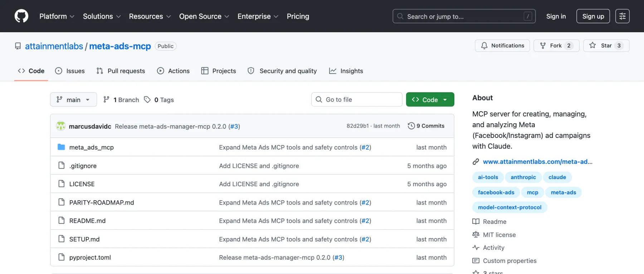This screenshot has height=274, width=644.
Task: Expand the Resources menu
Action: (x=150, y=16)
